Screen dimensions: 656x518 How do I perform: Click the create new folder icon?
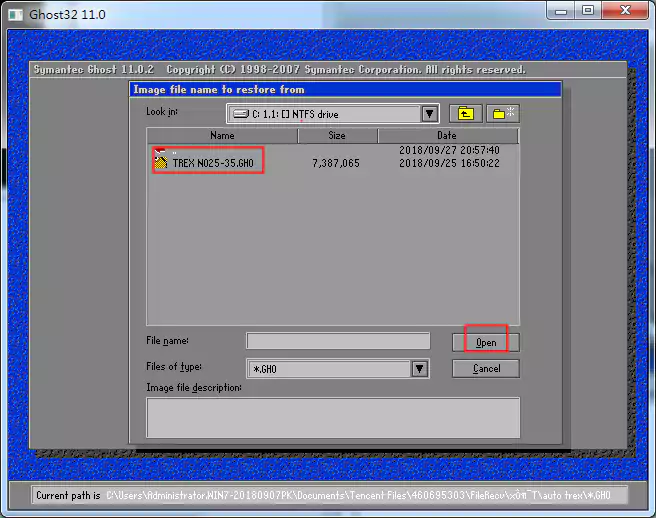point(503,114)
